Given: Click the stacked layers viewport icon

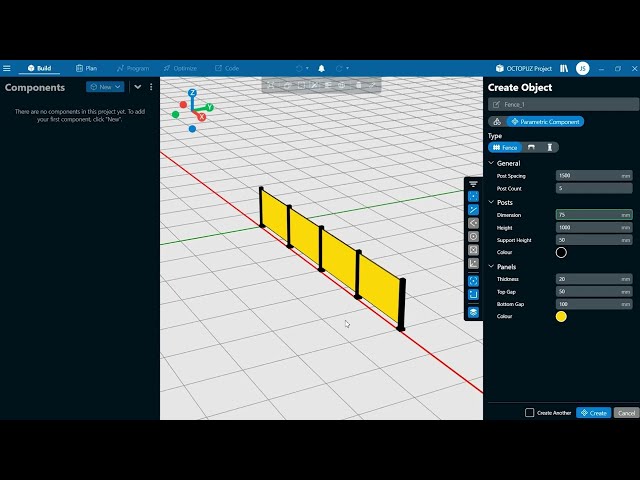Looking at the screenshot, I should tap(473, 312).
